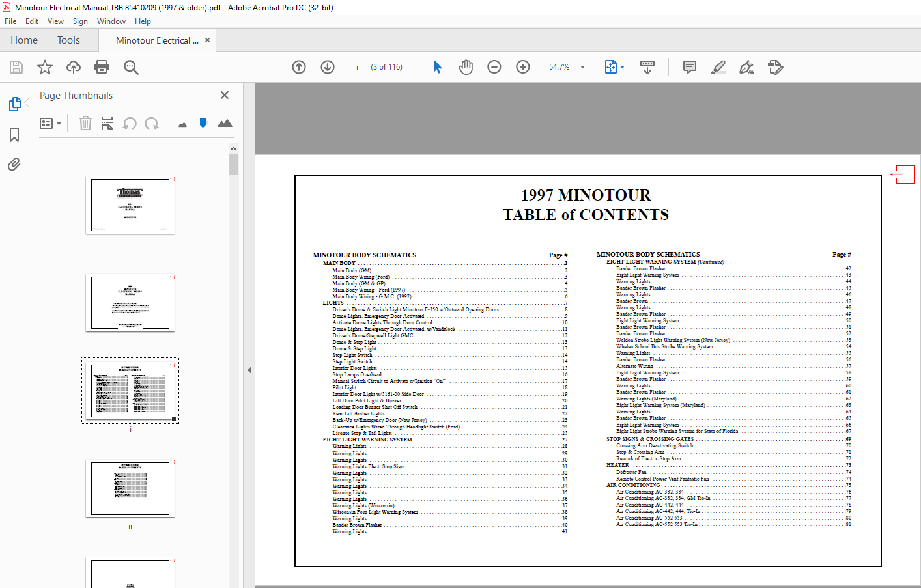Click the upload to cloud icon
This screenshot has width=921, height=588.
click(x=74, y=67)
